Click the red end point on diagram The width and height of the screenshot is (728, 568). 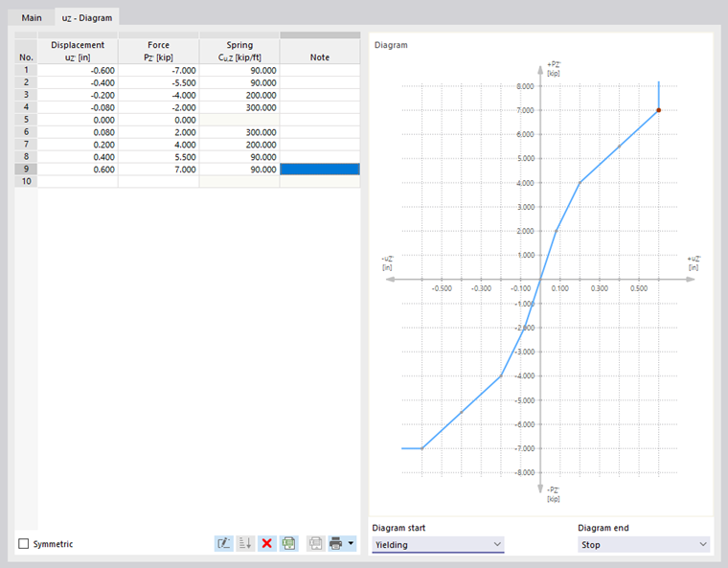(x=658, y=110)
